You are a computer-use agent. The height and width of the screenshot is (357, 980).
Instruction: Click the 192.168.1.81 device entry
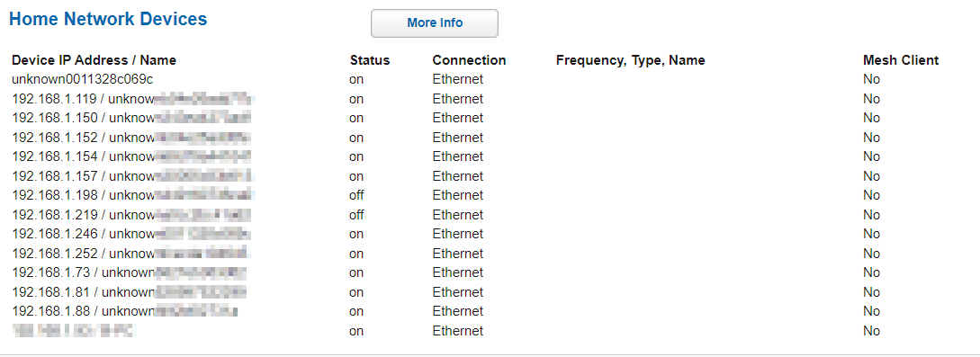tap(130, 292)
